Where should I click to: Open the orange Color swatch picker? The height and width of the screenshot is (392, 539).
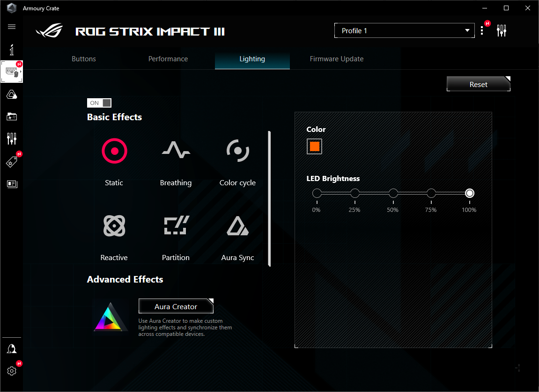click(x=314, y=146)
